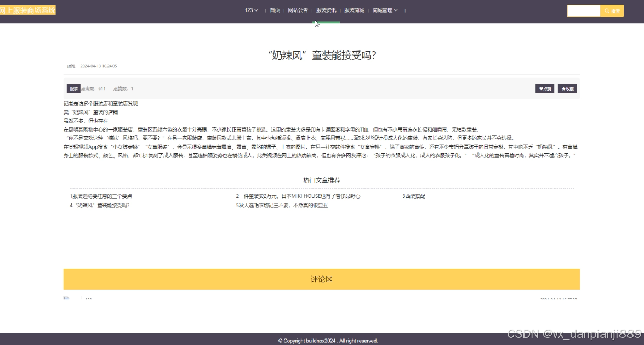
Task: Click the 服装 category tag
Action: 73,88
